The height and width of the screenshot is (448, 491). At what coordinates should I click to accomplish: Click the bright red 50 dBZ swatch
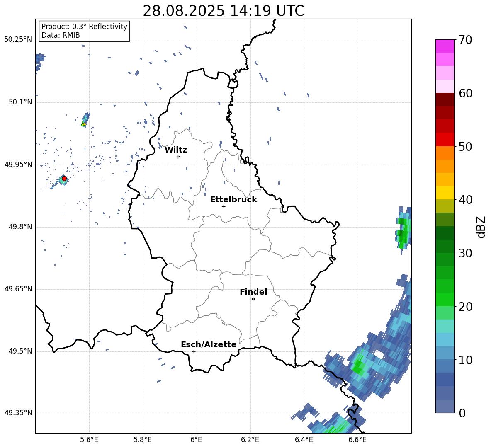pos(445,140)
